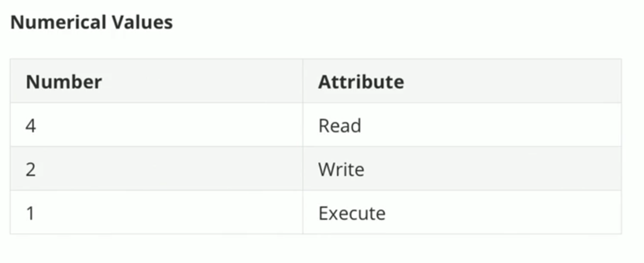Image resolution: width=644 pixels, height=263 pixels.
Task: Select the "Read" attribute text
Action: point(340,125)
